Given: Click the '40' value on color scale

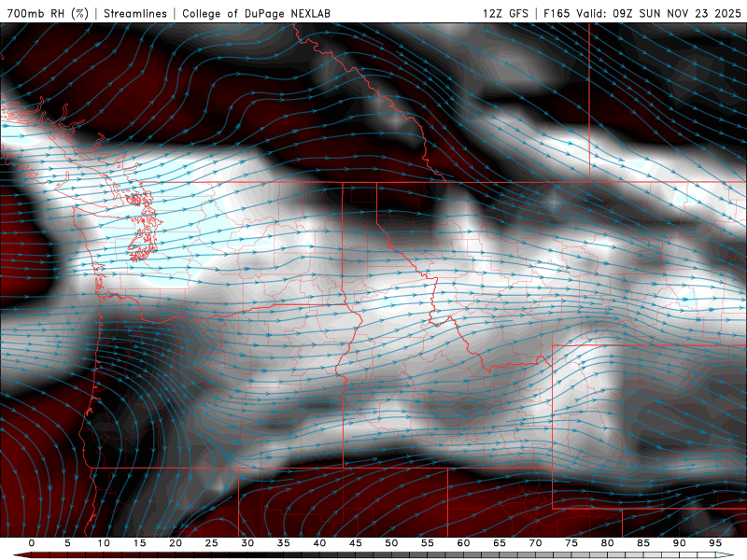Looking at the screenshot, I should pos(319,543).
